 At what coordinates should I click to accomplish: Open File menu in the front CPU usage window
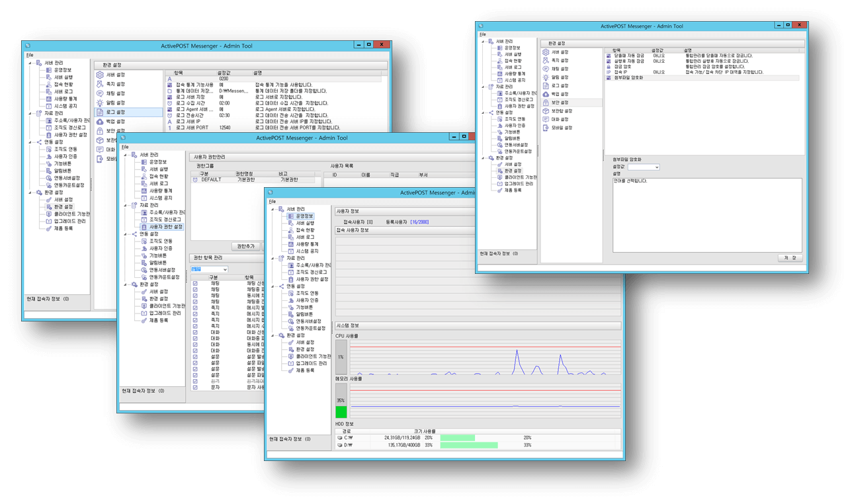tap(273, 201)
